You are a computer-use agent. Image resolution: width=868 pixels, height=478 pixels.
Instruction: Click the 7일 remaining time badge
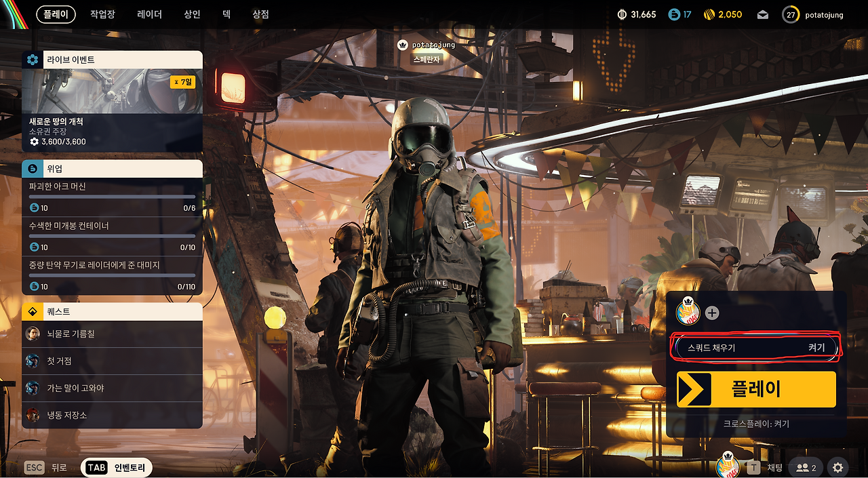click(x=183, y=82)
